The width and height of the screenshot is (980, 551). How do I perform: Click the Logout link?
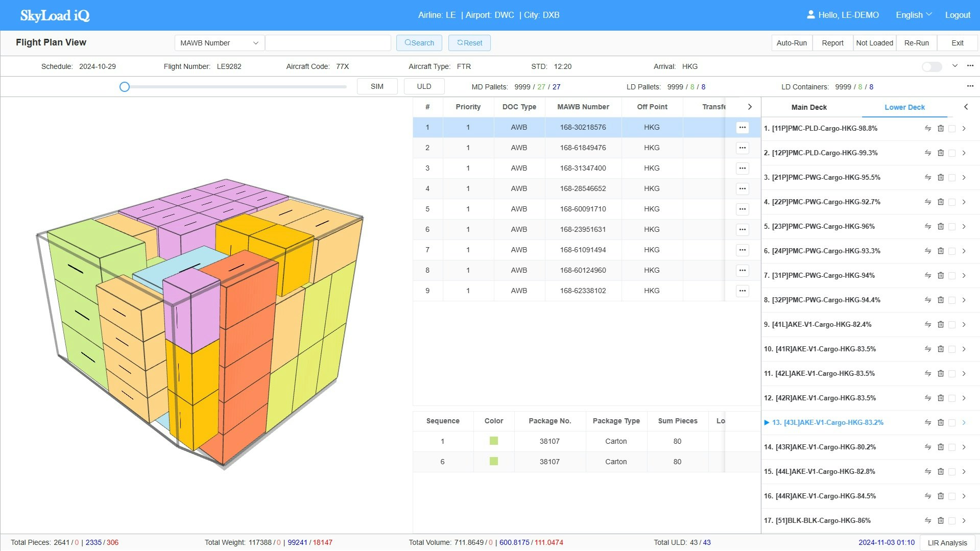(958, 15)
